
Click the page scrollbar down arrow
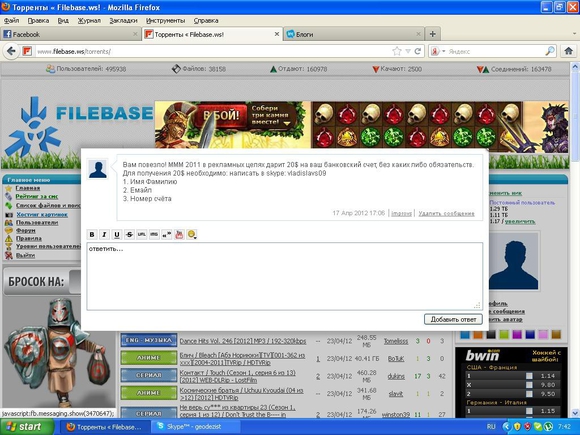point(575,413)
